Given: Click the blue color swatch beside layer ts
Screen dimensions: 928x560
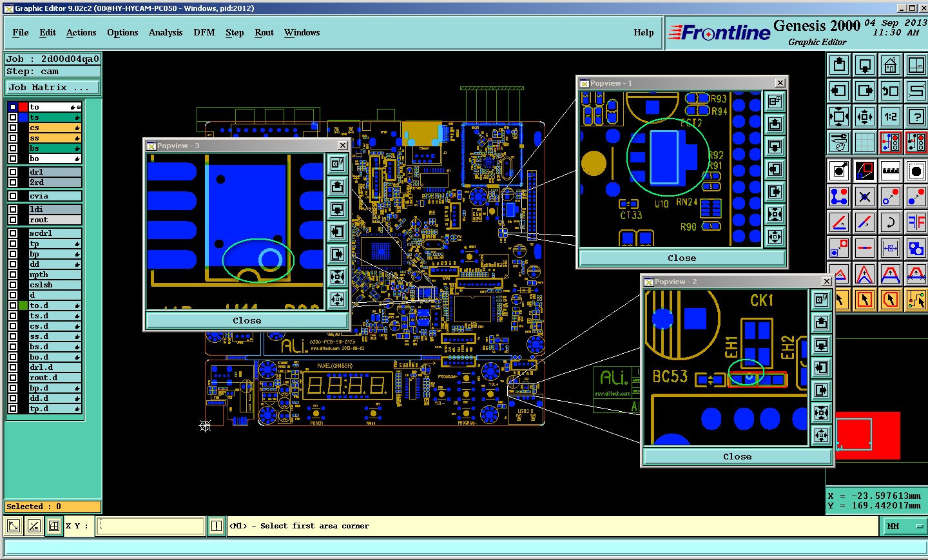Looking at the screenshot, I should click(x=23, y=117).
